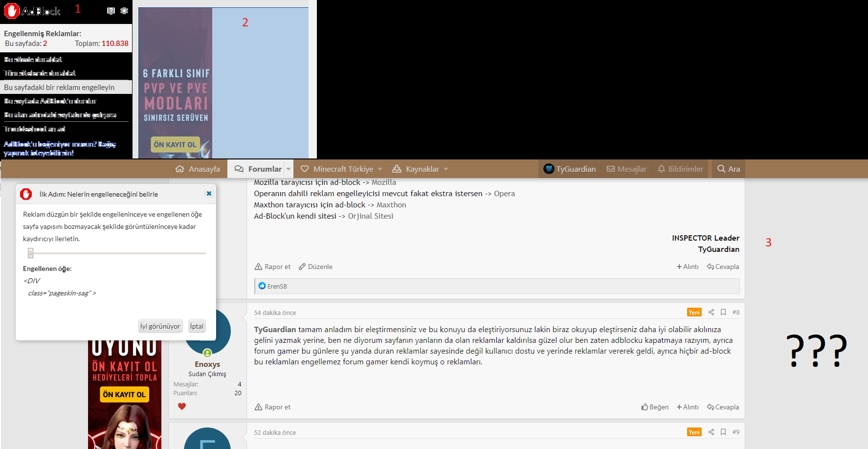
Task: Open the Mozilla link
Action: click(x=384, y=182)
